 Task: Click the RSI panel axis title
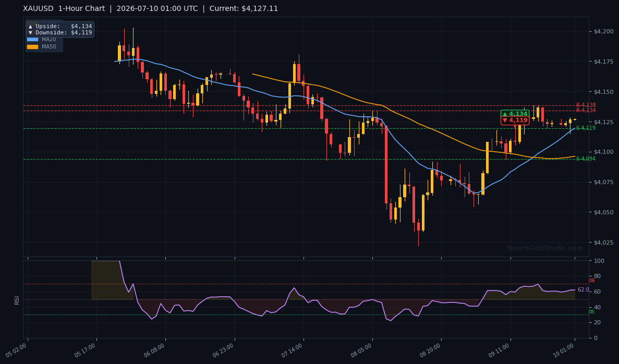click(x=17, y=300)
